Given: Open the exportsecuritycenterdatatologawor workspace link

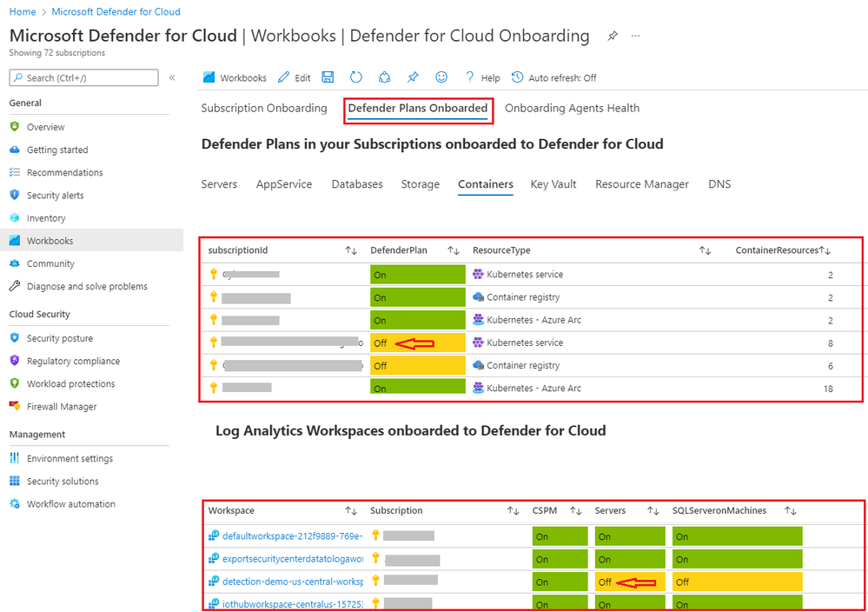Looking at the screenshot, I should (x=292, y=559).
